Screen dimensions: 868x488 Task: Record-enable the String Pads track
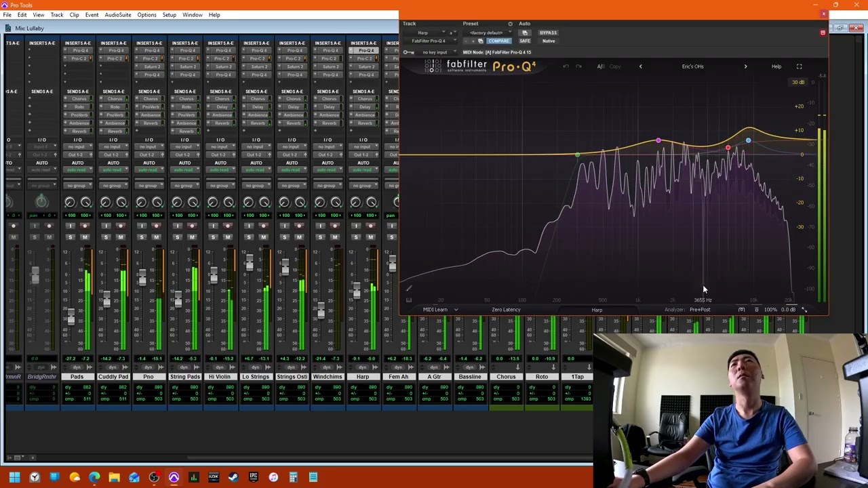click(192, 226)
